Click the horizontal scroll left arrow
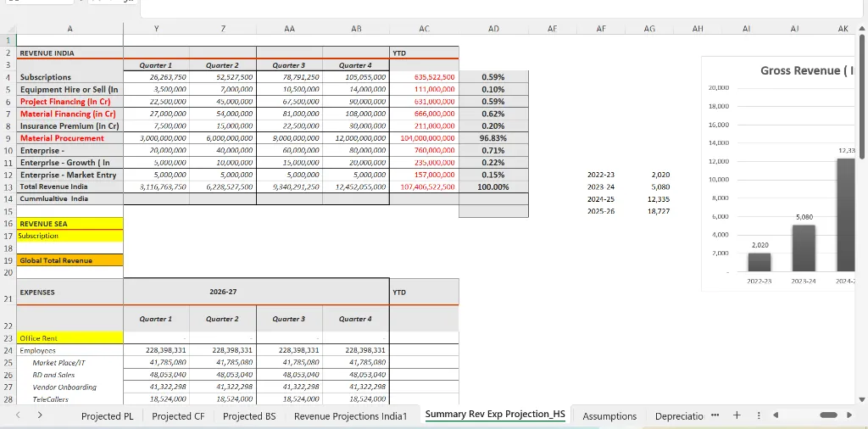868x429 pixels. coord(776,415)
